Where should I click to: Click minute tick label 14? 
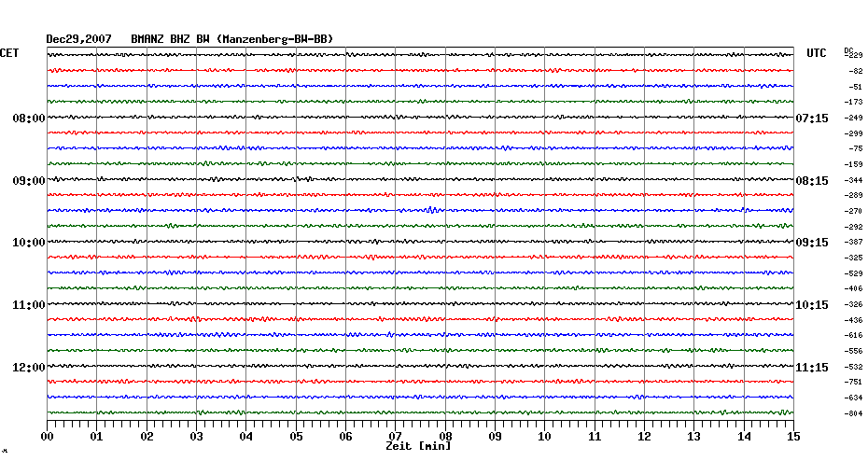click(x=744, y=437)
